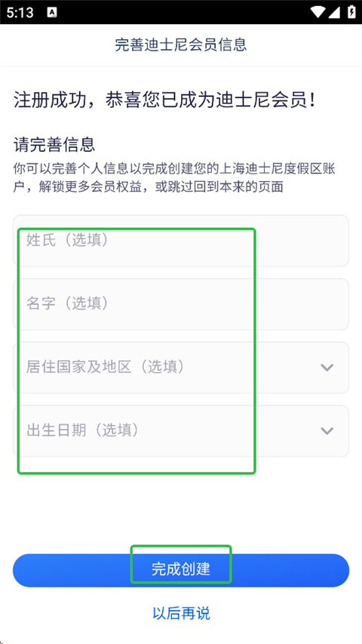Tap the Wi-Fi signal icon

point(318,12)
